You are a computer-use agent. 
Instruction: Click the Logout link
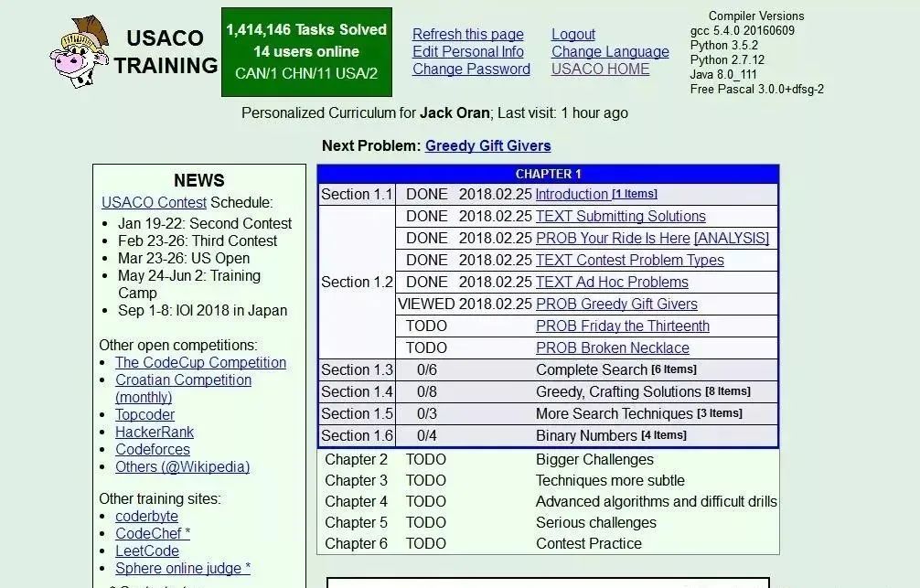tap(573, 35)
